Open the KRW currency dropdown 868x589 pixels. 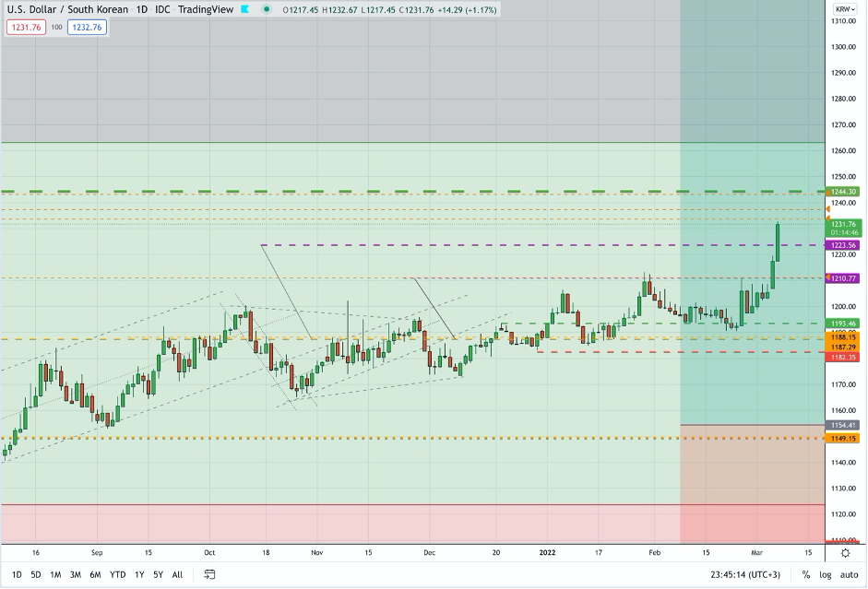pos(845,9)
